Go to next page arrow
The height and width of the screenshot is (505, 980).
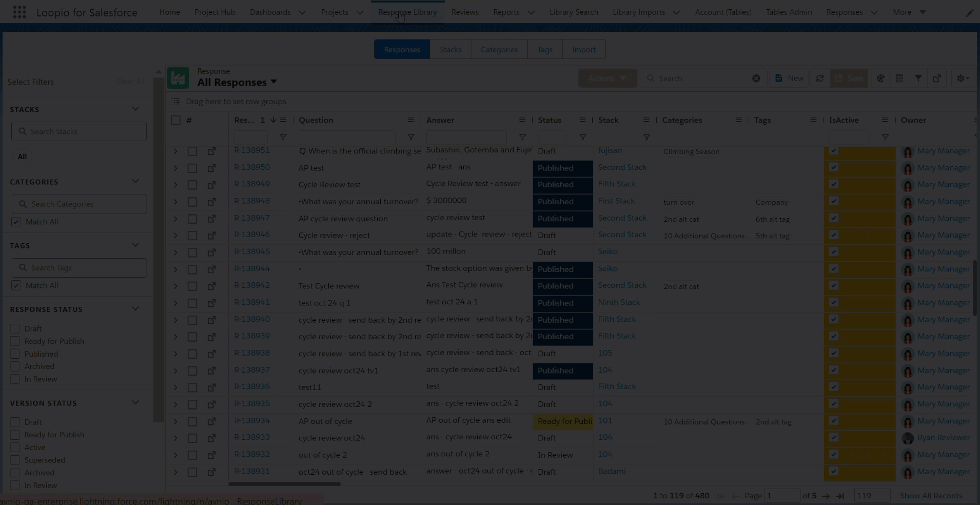826,496
